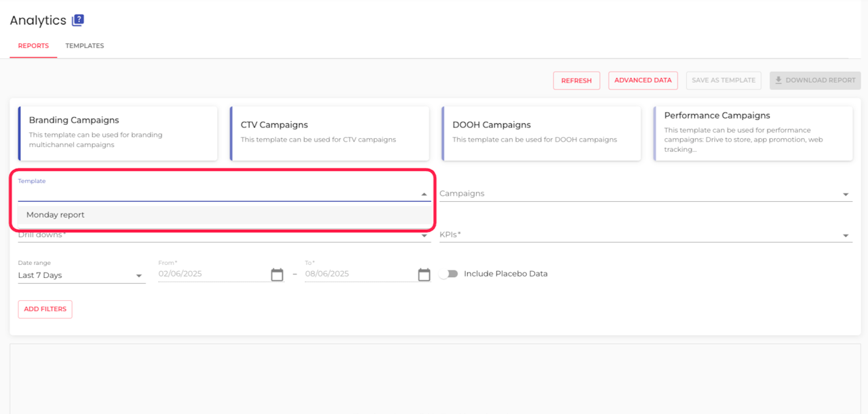Open the KPIs dropdown
This screenshot has height=414, width=868.
[846, 236]
